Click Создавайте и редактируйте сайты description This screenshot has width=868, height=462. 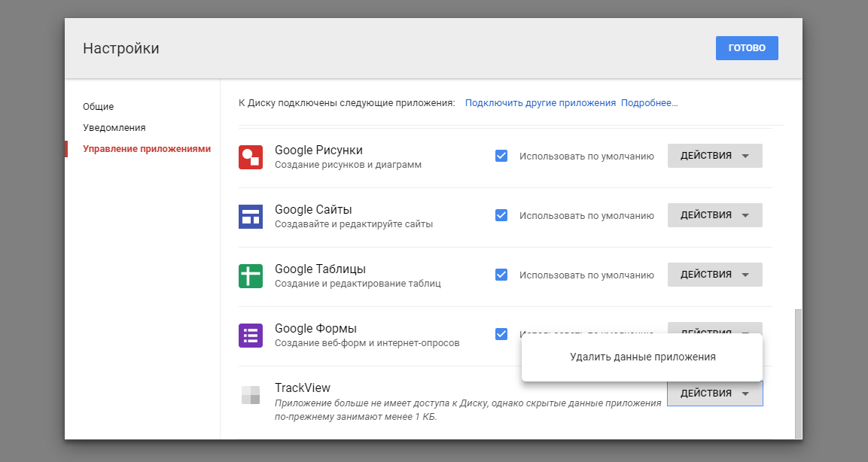pos(354,224)
